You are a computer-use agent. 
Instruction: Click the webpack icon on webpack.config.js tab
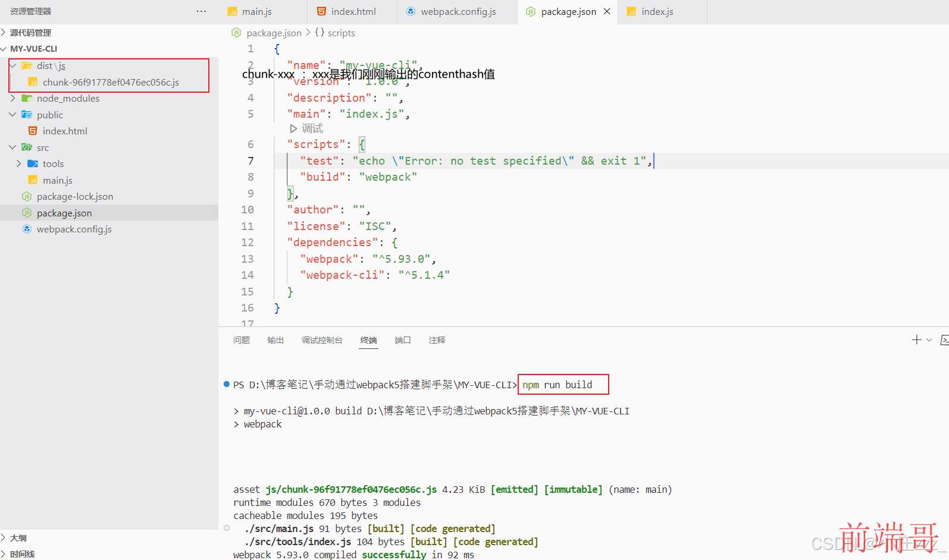click(411, 11)
